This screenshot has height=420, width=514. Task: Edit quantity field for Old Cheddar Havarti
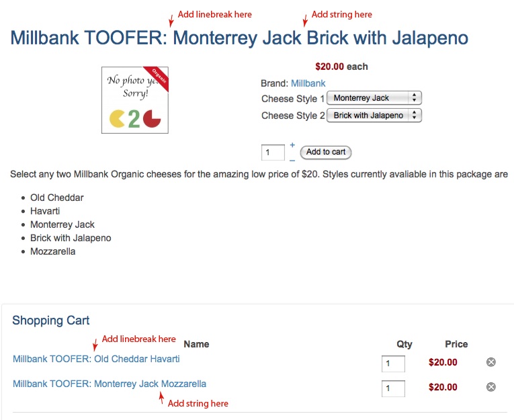click(x=393, y=364)
